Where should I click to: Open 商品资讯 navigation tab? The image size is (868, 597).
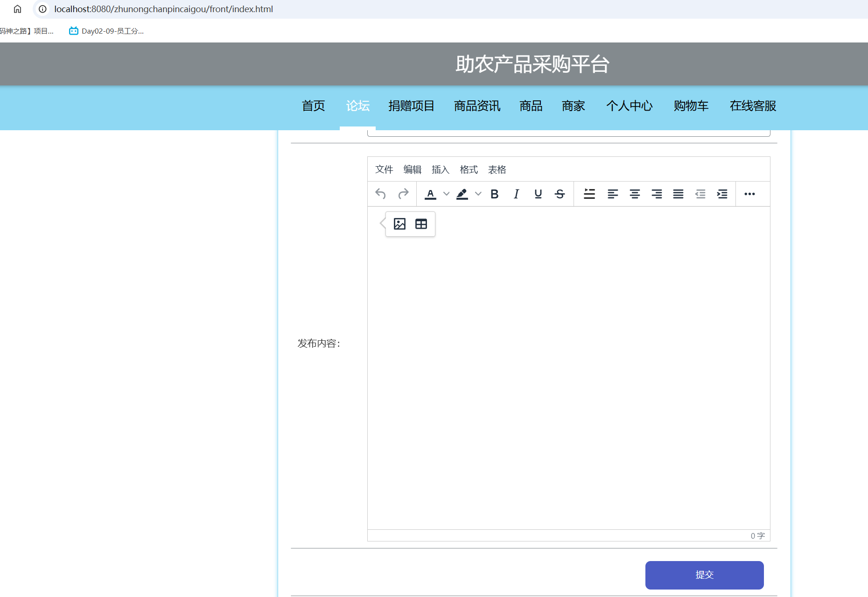[x=477, y=106]
